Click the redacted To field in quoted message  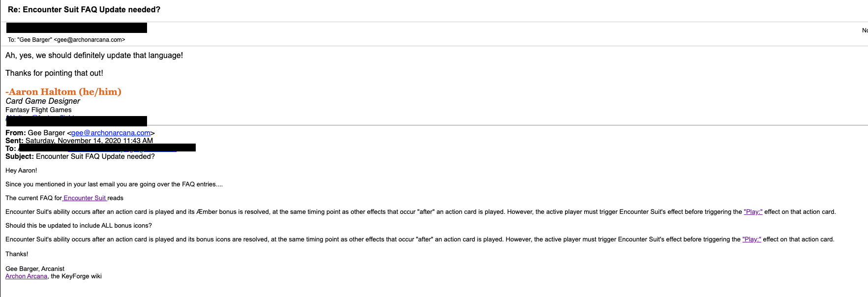[107, 148]
